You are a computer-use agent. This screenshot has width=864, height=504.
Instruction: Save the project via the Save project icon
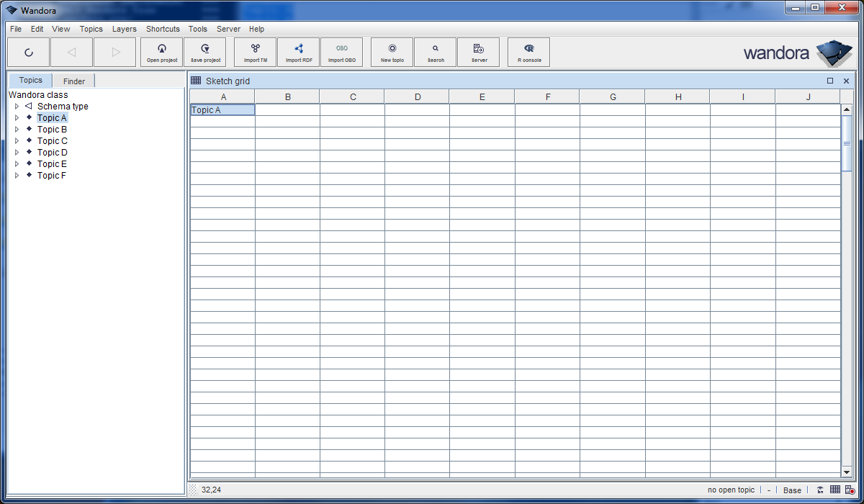point(205,52)
